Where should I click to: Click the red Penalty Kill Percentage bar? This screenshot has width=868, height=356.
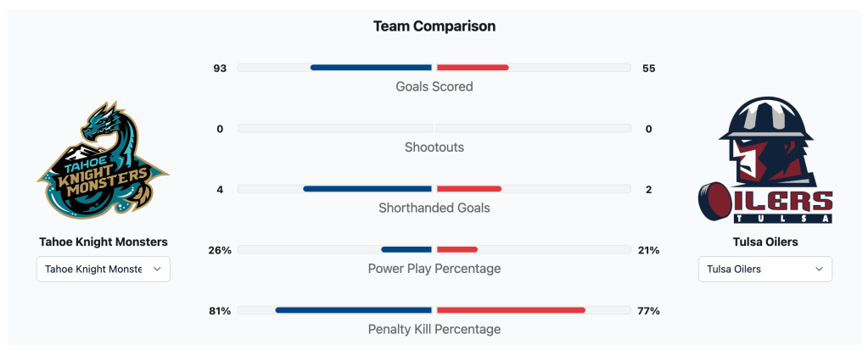pyautogui.click(x=511, y=310)
